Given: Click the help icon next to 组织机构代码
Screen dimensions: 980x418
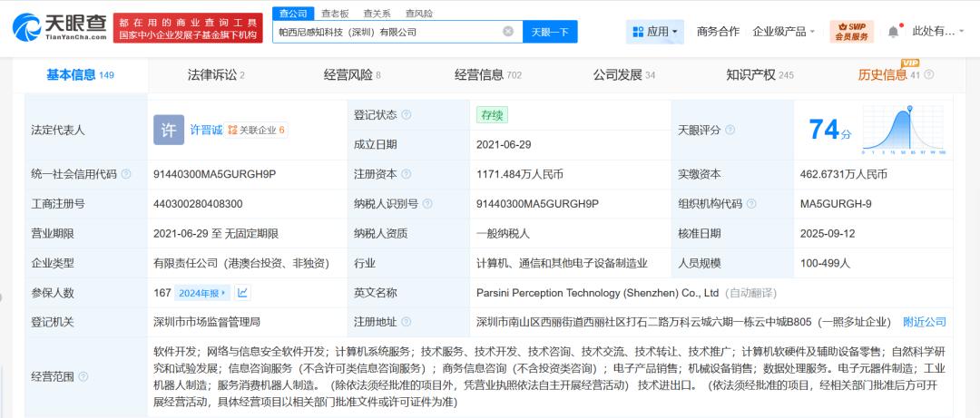Looking at the screenshot, I should click(751, 204).
